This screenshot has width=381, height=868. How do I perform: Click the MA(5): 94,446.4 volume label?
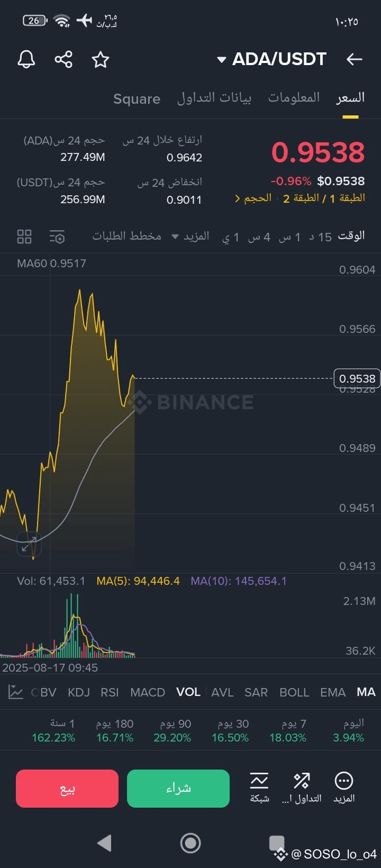click(138, 581)
